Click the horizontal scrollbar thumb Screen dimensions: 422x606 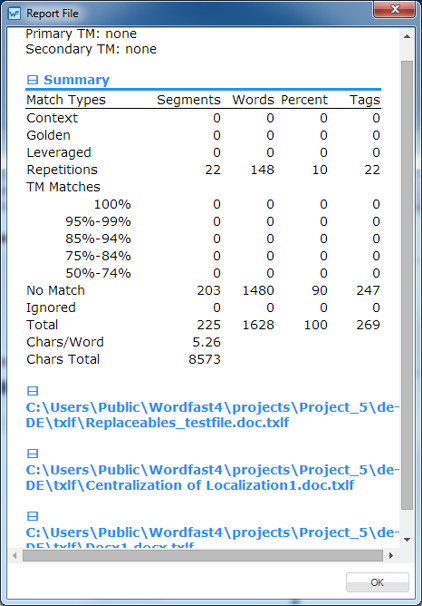[202, 556]
